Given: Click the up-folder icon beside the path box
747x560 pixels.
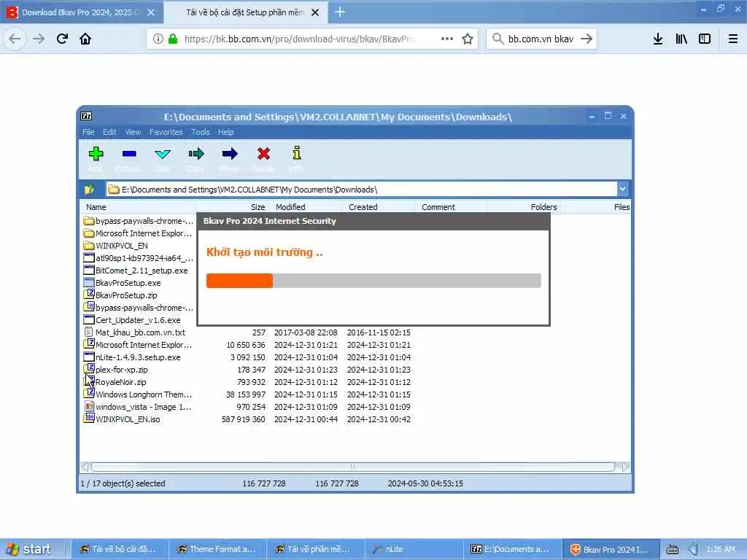Looking at the screenshot, I should [x=89, y=189].
